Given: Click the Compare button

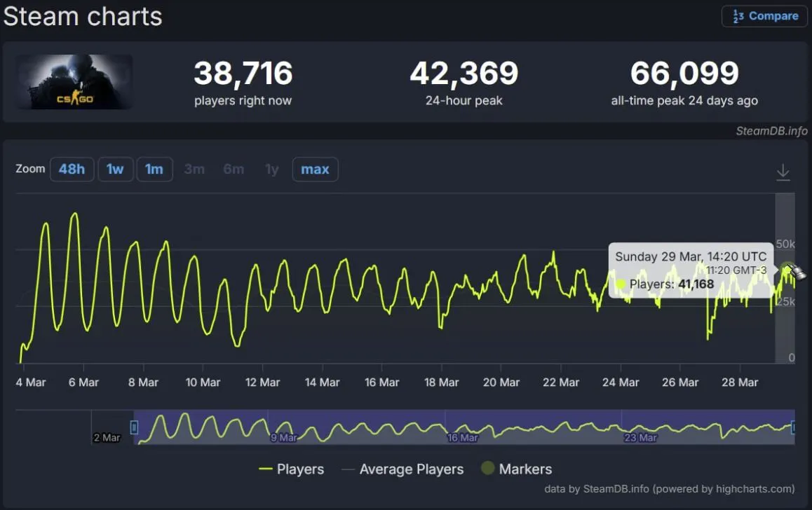Looking at the screenshot, I should [764, 17].
